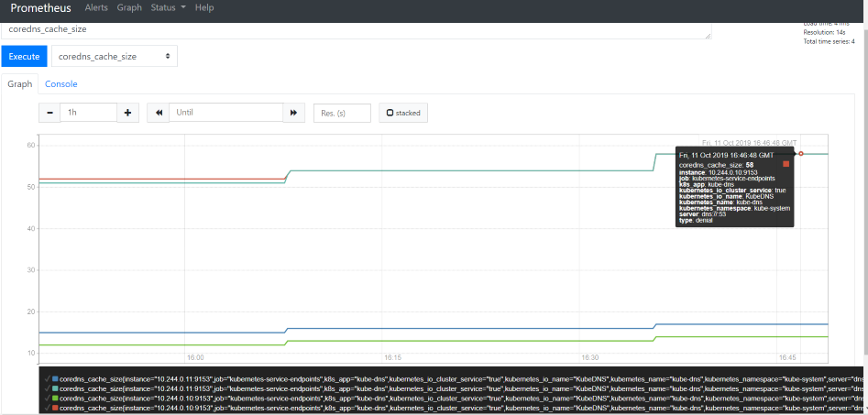868x415 pixels.
Task: Click the 16:45 x-axis label
Action: [787, 358]
